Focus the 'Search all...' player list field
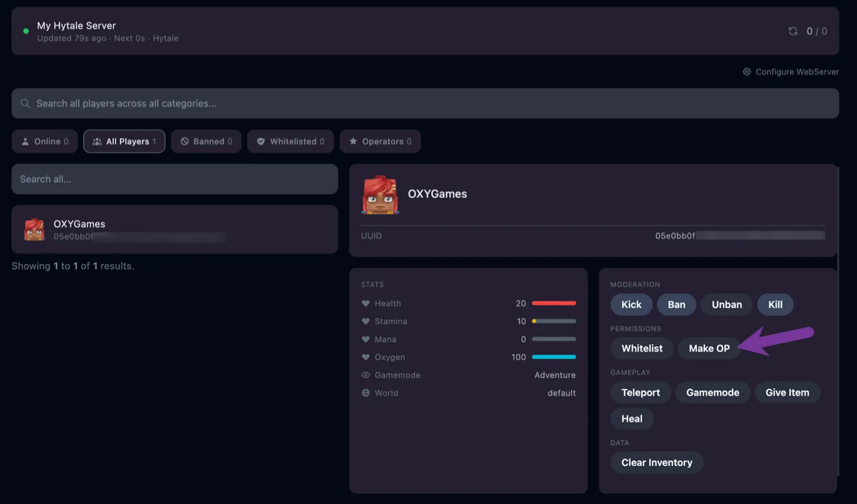Screen dimensions: 857x504 click(175, 179)
